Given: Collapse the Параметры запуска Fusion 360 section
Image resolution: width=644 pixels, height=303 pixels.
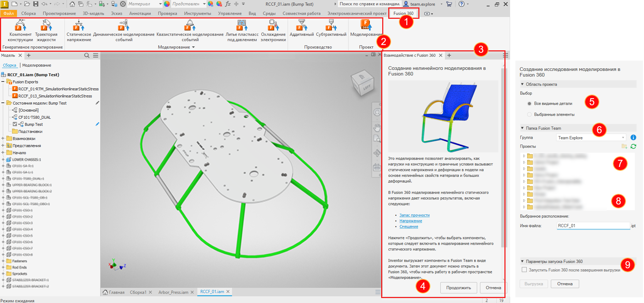Looking at the screenshot, I should point(522,261).
